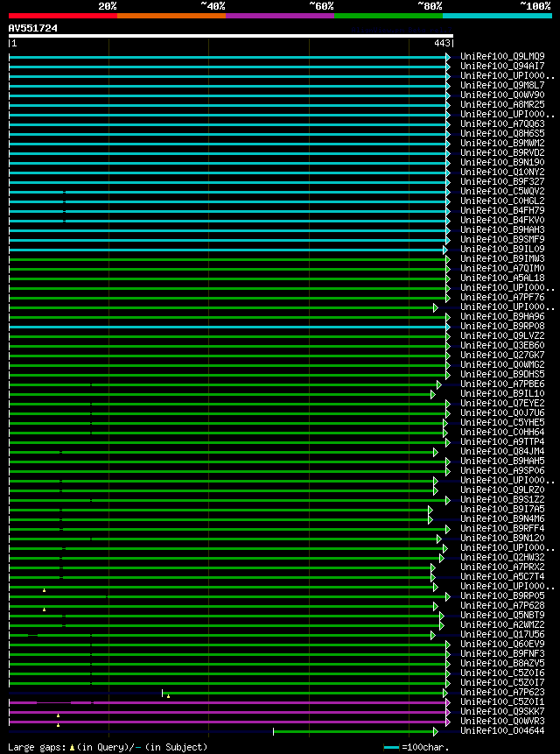The width and height of the screenshot is (560, 754).
Task: Click the 'Large gaps' legend text
Action: click(38, 747)
